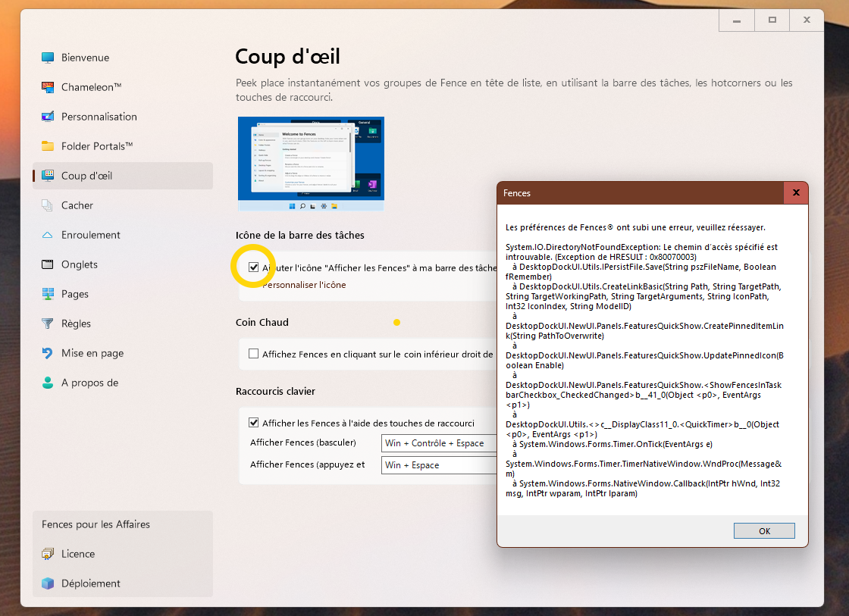Open the Règles funnel icon
The image size is (849, 616).
[49, 324]
